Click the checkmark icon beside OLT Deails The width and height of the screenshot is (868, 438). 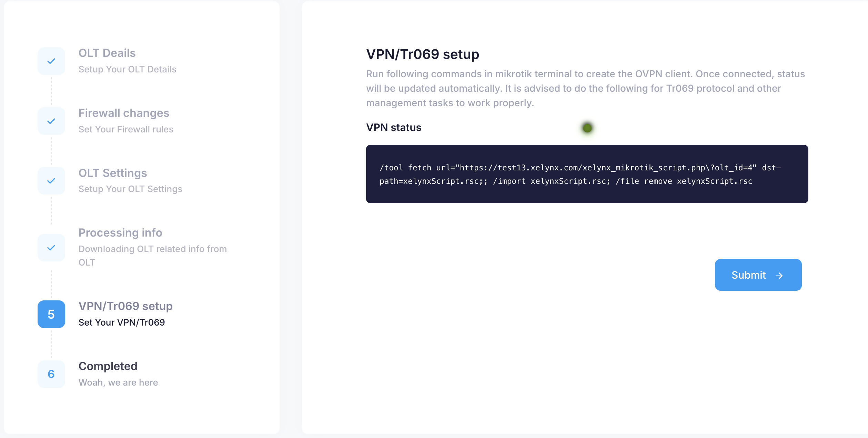pyautogui.click(x=51, y=61)
